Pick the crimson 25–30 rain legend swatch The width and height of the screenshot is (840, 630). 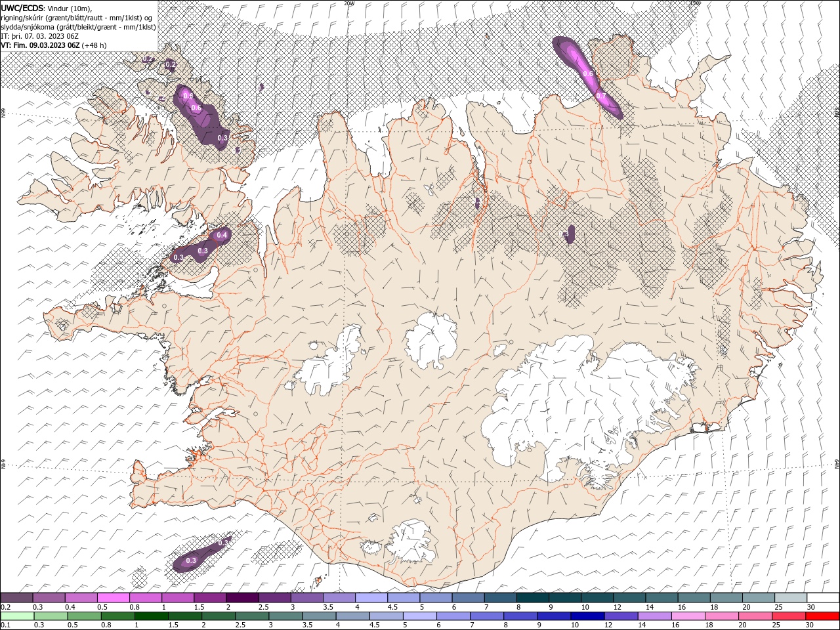point(787,616)
